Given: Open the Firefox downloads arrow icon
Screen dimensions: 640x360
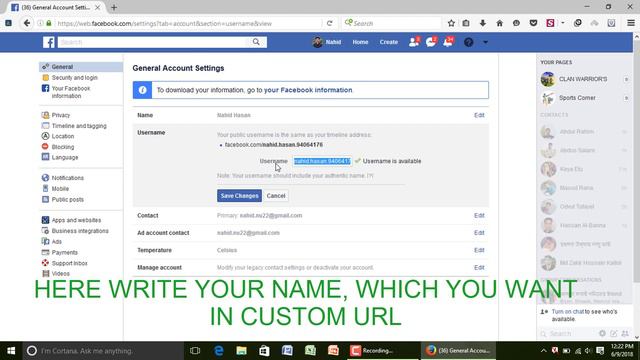Looking at the screenshot, I should click(x=482, y=23).
